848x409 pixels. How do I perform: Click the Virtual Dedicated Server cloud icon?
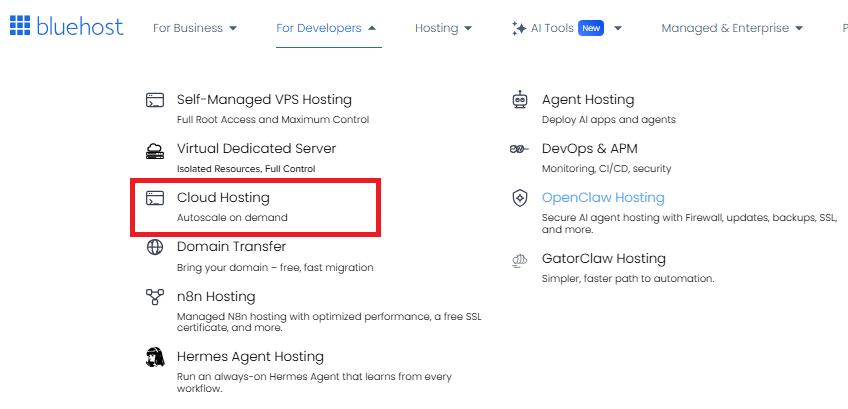(155, 151)
